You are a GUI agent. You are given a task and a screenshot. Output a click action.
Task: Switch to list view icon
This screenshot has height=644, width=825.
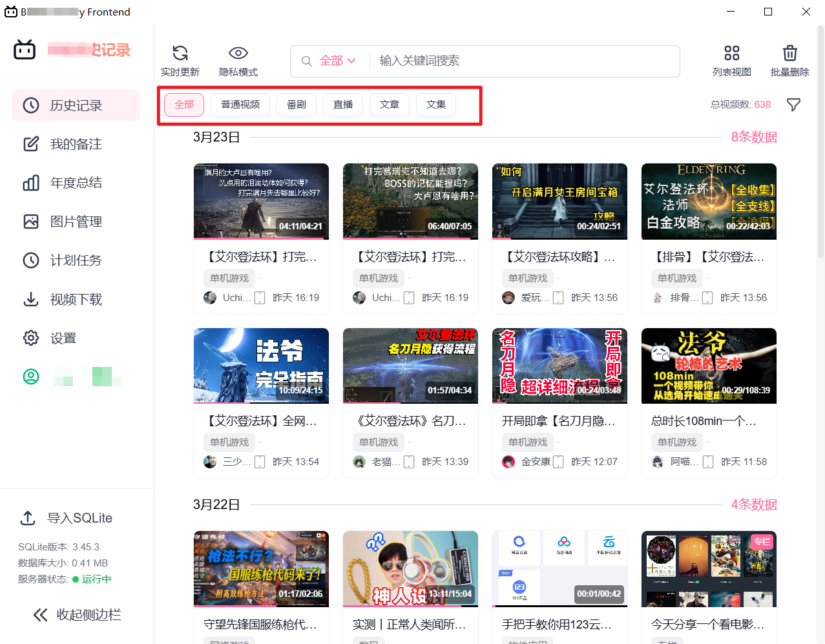[x=732, y=53]
